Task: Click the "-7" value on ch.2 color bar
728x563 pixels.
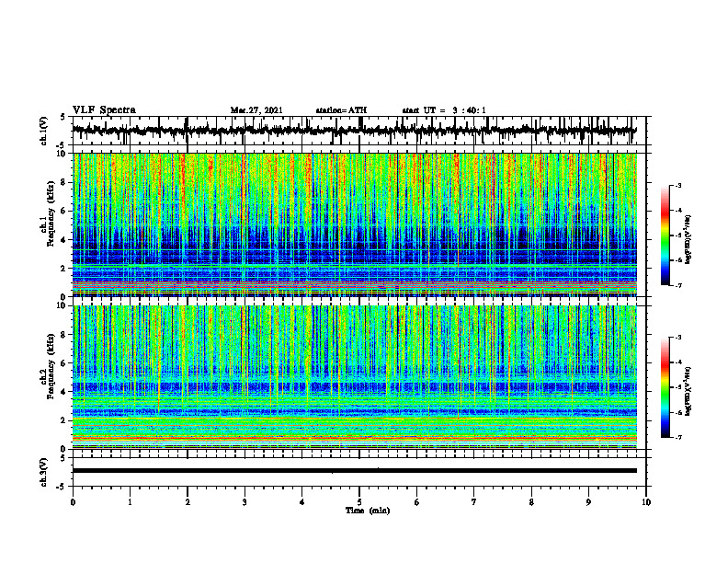Action: click(678, 437)
